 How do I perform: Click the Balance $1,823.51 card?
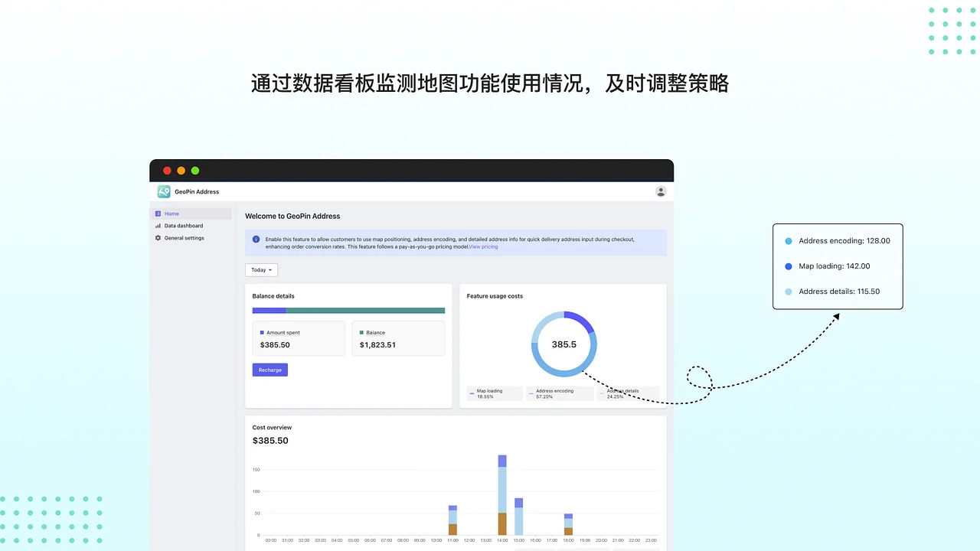[398, 338]
